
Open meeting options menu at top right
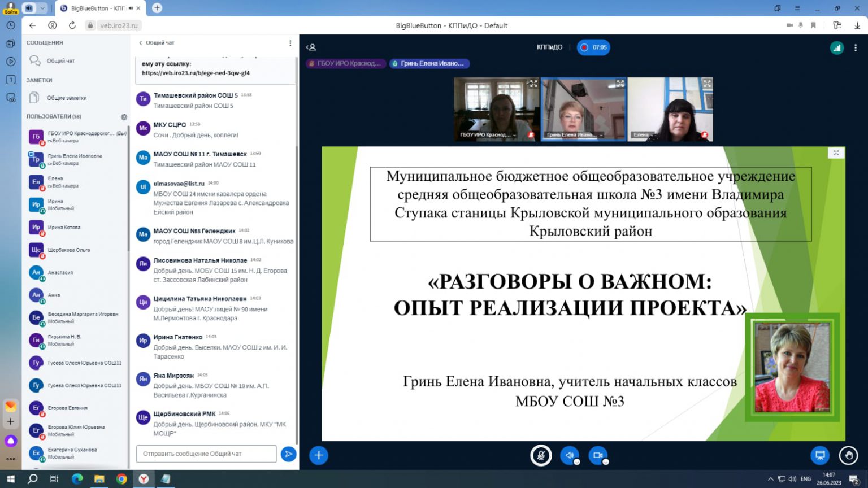pos(856,48)
